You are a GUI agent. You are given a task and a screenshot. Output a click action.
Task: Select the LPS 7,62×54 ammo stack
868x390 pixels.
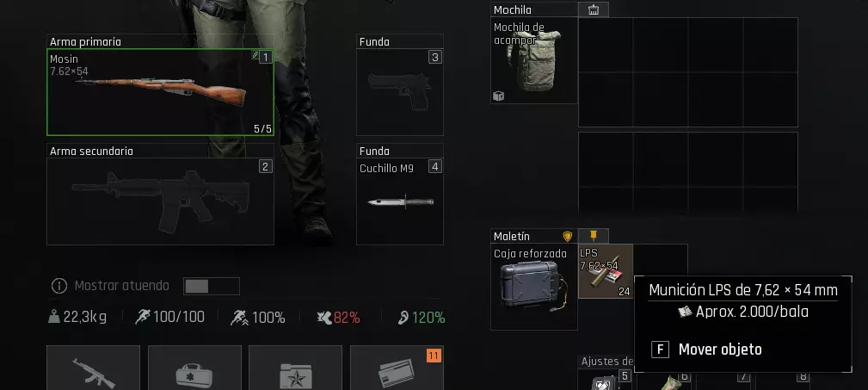pyautogui.click(x=606, y=271)
